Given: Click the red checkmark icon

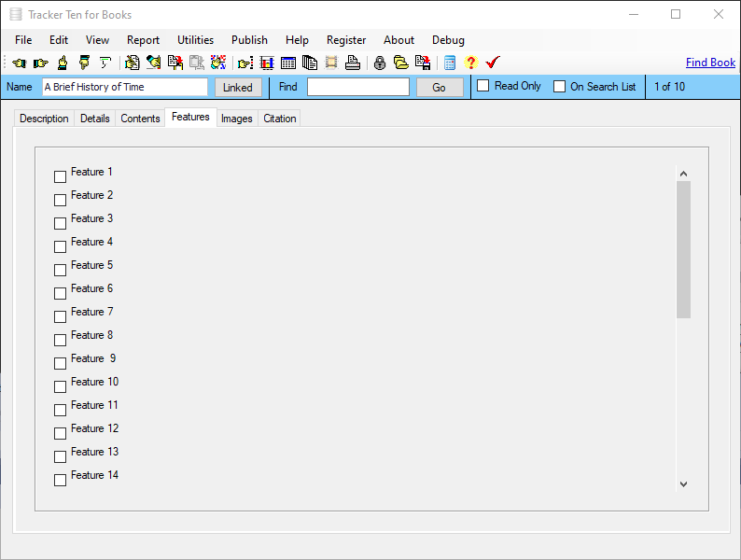Looking at the screenshot, I should 493,63.
